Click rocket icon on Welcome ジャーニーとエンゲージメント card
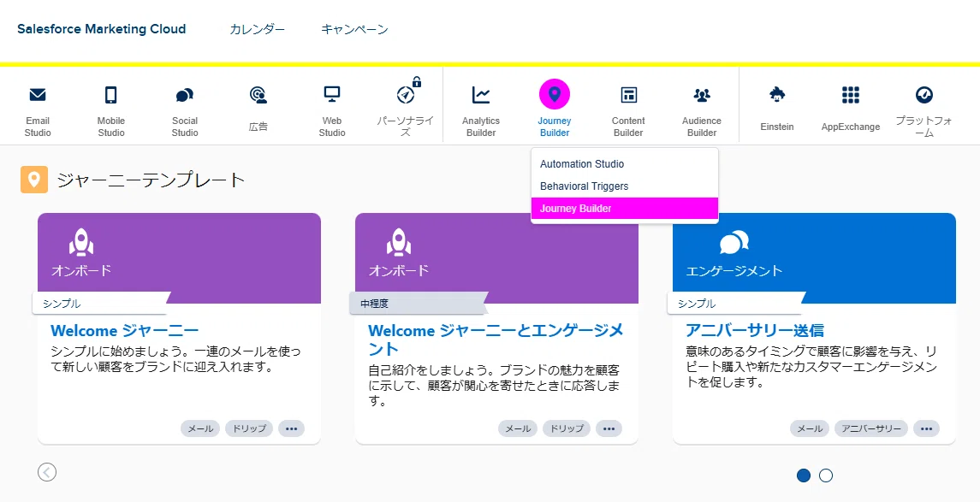 click(x=399, y=242)
